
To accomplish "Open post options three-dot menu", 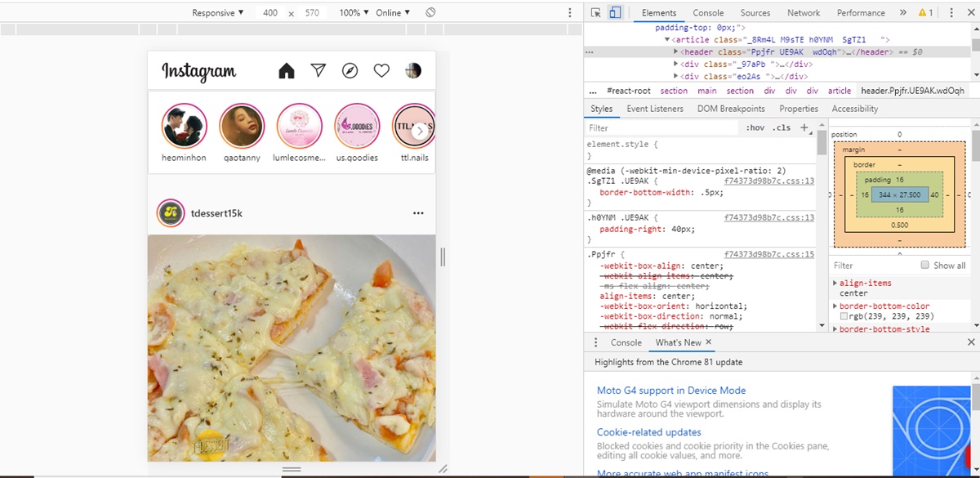I will coord(418,213).
